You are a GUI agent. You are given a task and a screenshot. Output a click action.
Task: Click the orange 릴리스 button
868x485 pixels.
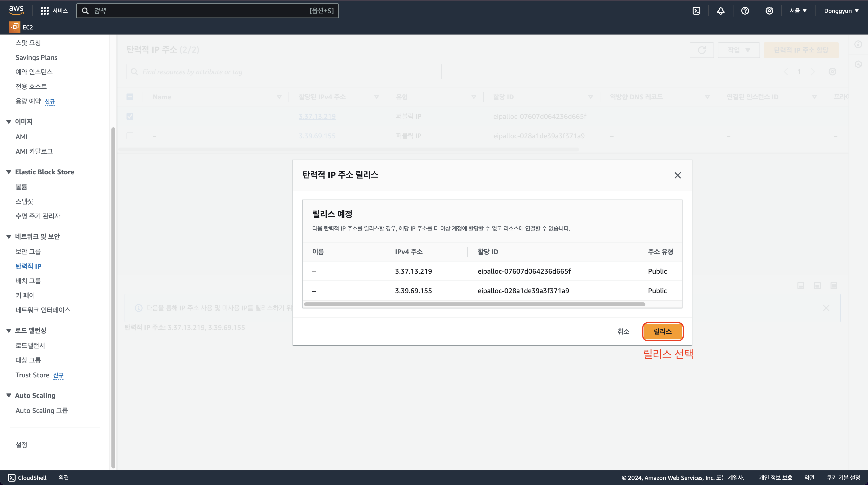(x=662, y=332)
